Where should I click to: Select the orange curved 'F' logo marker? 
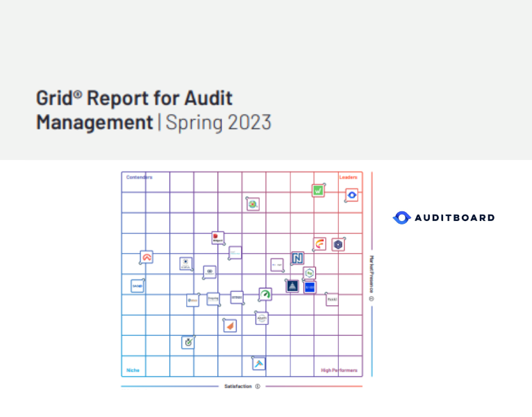(319, 244)
